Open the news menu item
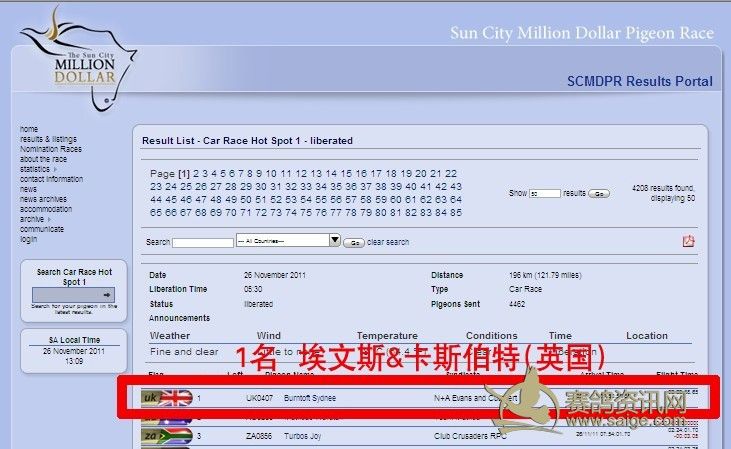This screenshot has width=731, height=449. pos(28,189)
